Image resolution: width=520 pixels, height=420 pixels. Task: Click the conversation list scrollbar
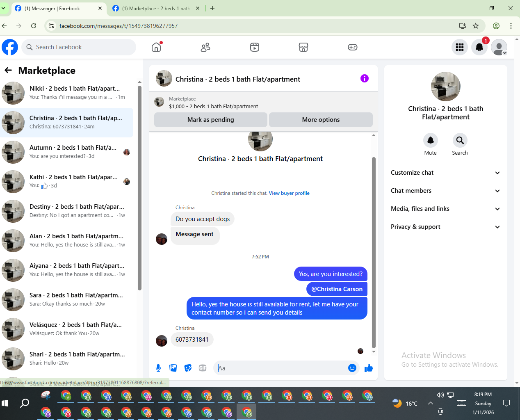[139, 188]
